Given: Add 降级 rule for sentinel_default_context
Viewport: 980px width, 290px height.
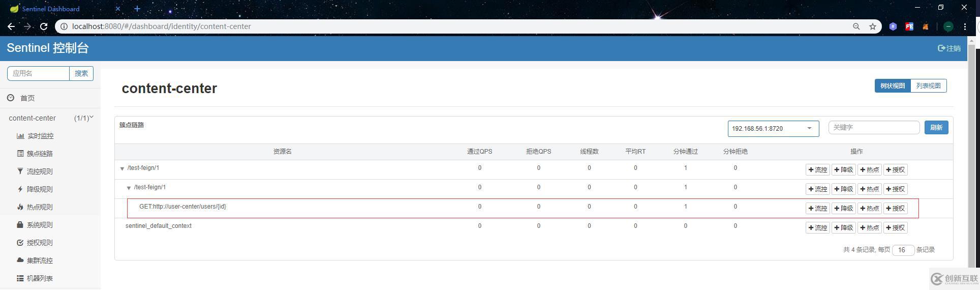Looking at the screenshot, I should pos(844,228).
